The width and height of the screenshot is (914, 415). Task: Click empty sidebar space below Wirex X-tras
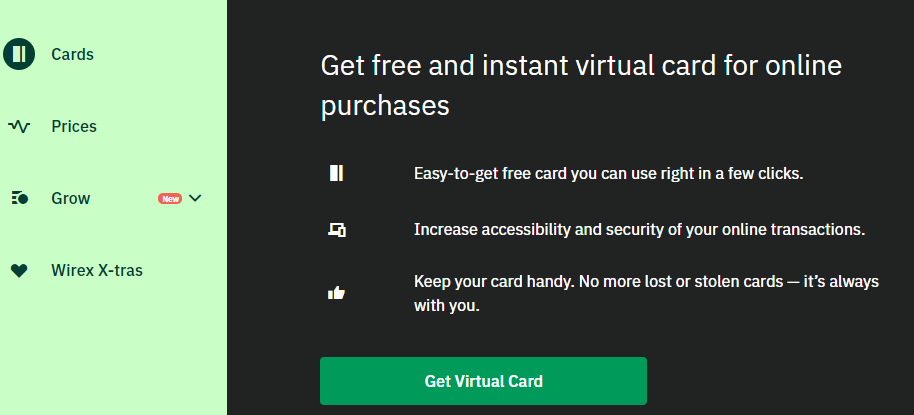click(x=110, y=350)
